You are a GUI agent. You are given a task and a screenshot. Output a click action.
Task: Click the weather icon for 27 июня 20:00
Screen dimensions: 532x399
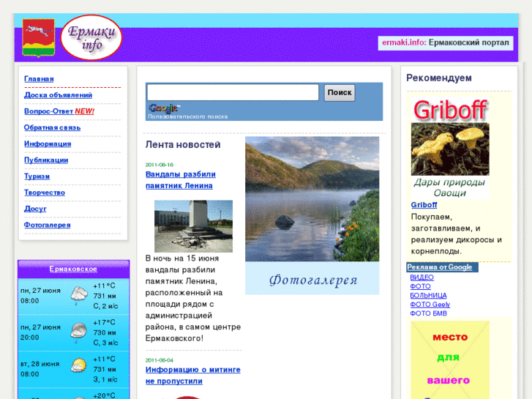(x=79, y=331)
